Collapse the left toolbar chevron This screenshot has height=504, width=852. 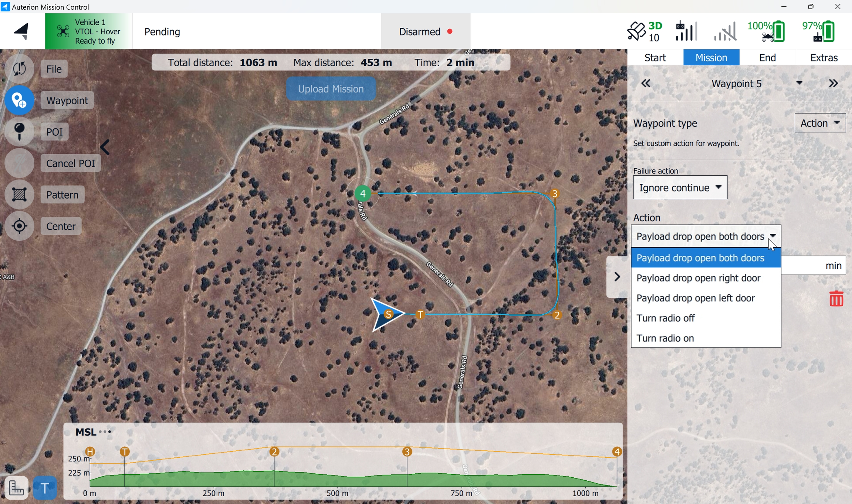point(105,148)
